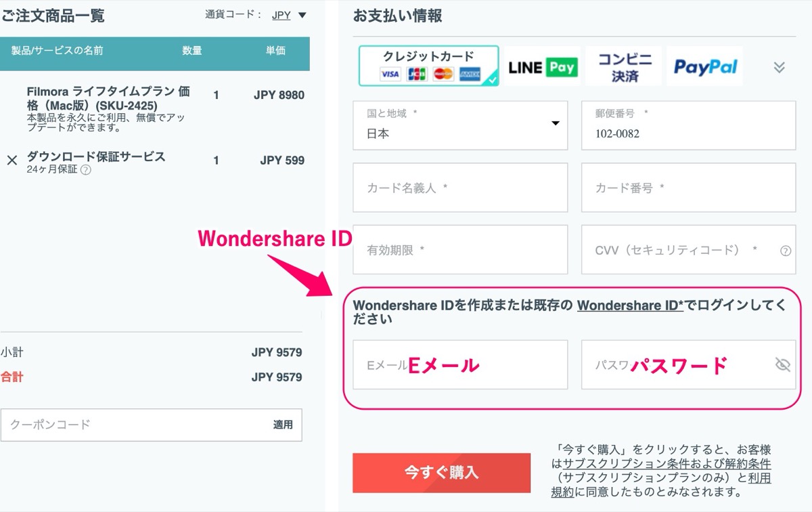Open the JPY currency code dropdown
The width and height of the screenshot is (812, 512).
(x=289, y=15)
